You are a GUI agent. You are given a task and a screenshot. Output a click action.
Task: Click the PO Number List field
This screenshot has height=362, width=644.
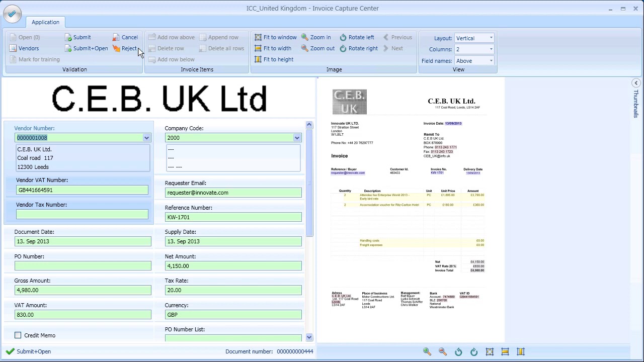pos(233,338)
